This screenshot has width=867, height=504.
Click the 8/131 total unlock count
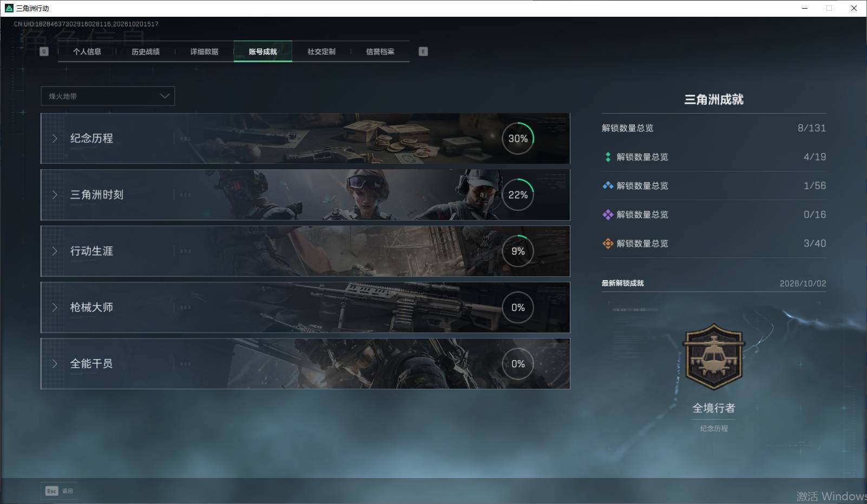[811, 128]
